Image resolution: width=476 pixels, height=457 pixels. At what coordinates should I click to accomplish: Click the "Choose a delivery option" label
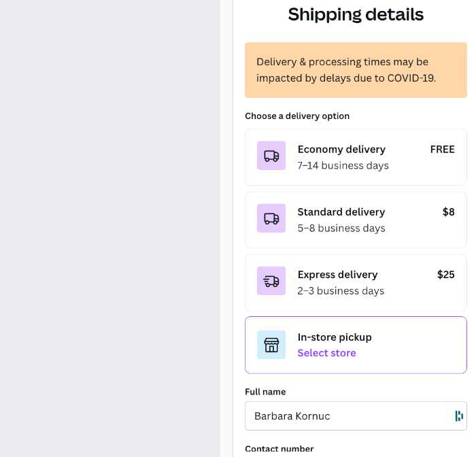coord(297,116)
